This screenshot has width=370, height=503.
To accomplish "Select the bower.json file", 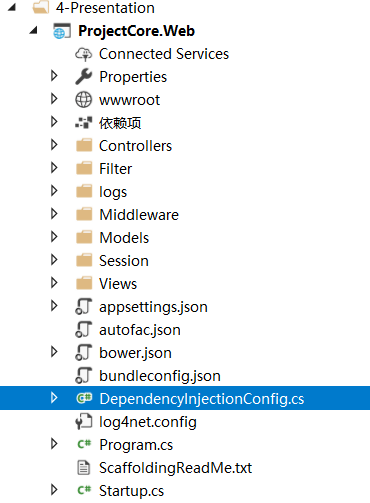I will (x=136, y=353).
